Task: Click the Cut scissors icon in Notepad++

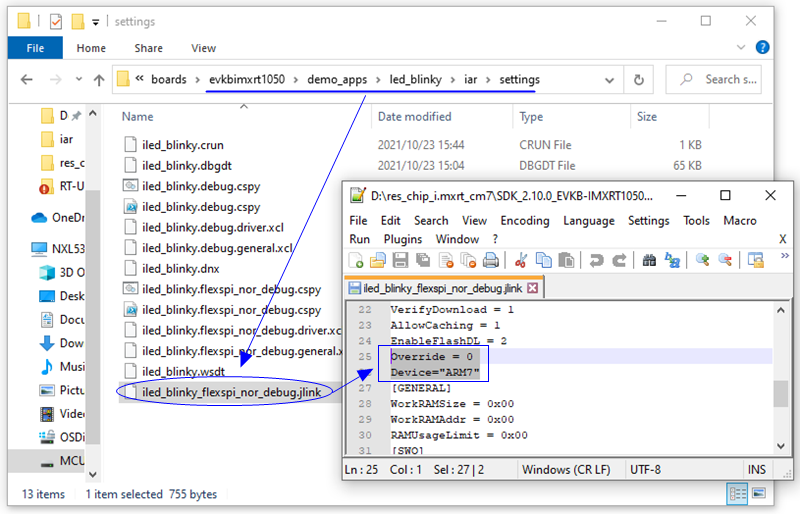Action: pyautogui.click(x=520, y=260)
